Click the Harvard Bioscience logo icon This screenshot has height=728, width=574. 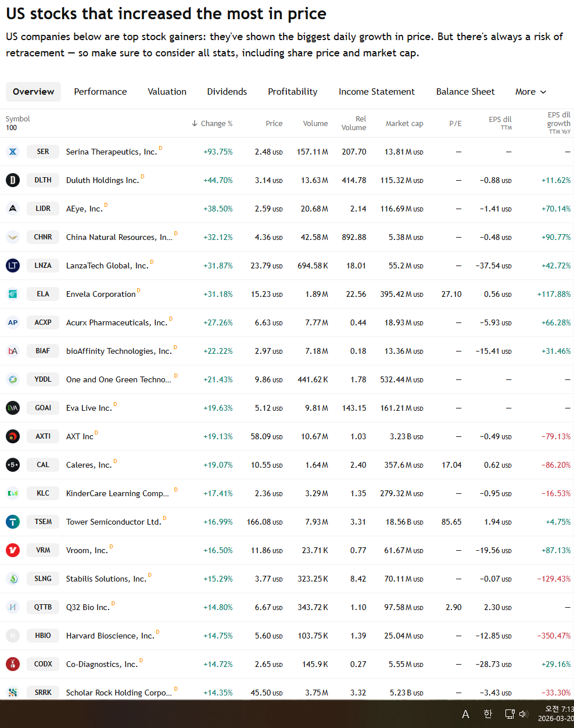click(13, 636)
